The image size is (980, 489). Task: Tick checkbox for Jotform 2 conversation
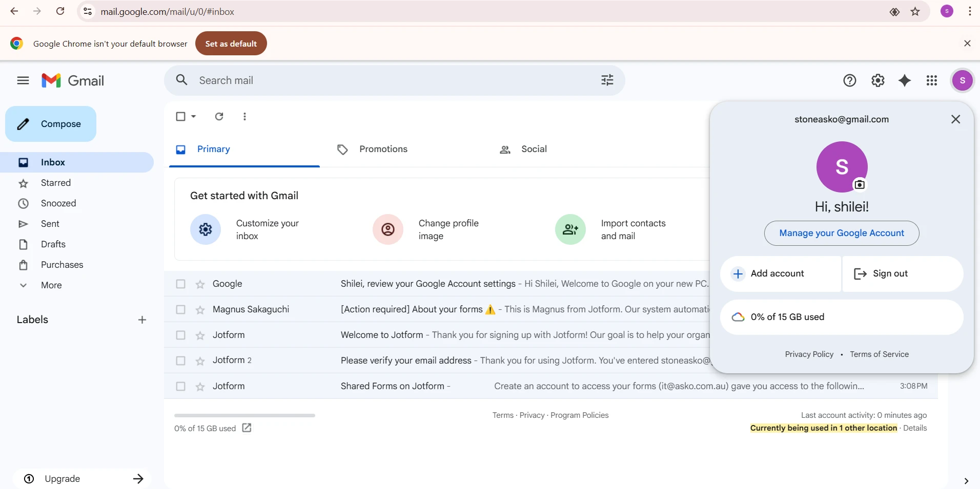click(x=180, y=360)
